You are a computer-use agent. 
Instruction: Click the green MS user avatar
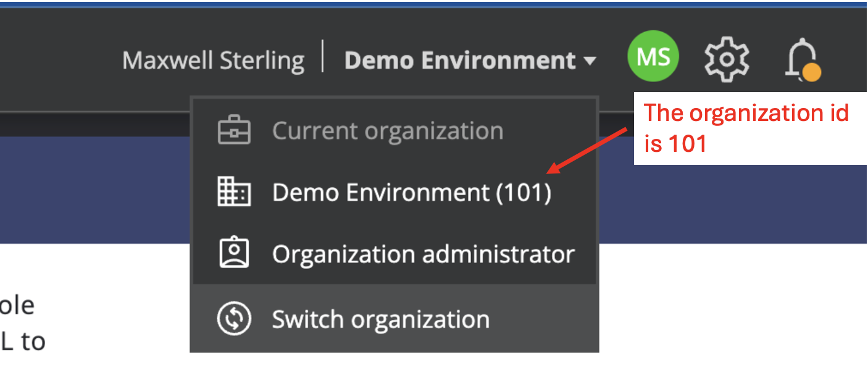pos(653,57)
